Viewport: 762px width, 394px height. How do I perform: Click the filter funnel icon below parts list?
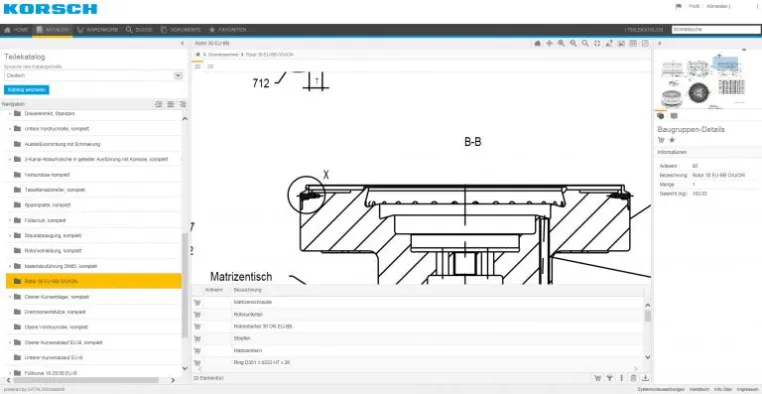click(x=609, y=378)
